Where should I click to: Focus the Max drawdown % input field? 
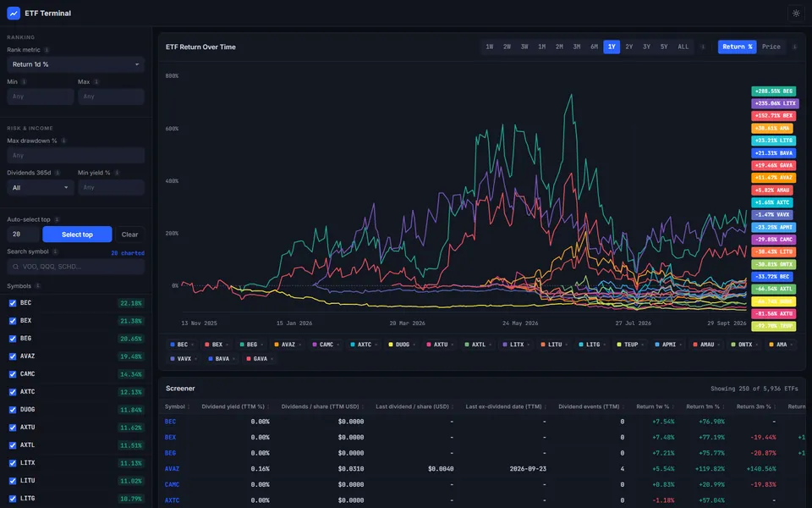pos(75,155)
